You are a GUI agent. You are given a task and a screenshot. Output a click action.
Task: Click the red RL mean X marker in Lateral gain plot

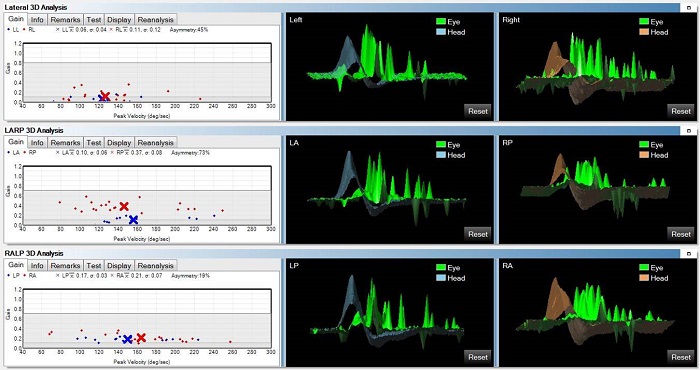(x=105, y=96)
